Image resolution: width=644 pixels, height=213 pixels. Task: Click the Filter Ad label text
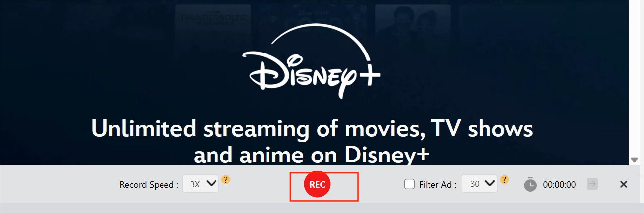437,185
